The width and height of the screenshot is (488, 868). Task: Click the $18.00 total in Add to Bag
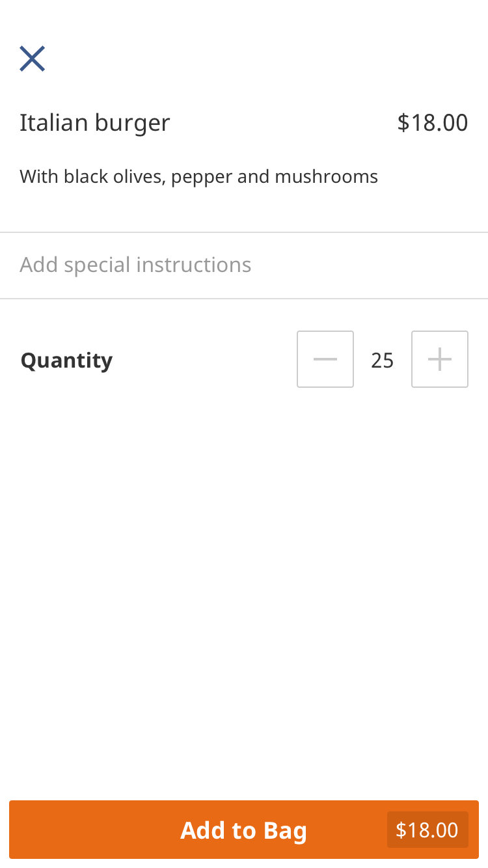(x=427, y=830)
